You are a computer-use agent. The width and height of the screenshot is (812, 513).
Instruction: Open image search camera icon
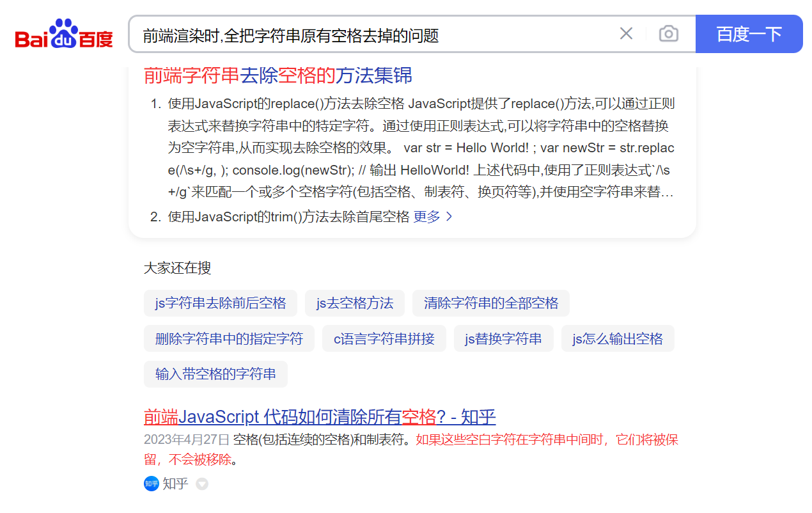668,34
